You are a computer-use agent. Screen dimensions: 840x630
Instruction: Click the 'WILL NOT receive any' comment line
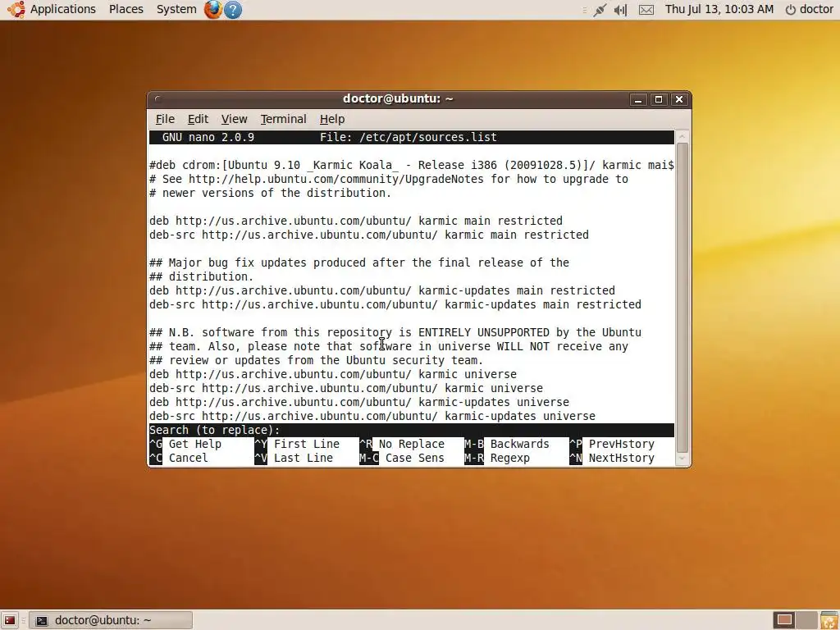pyautogui.click(x=388, y=346)
